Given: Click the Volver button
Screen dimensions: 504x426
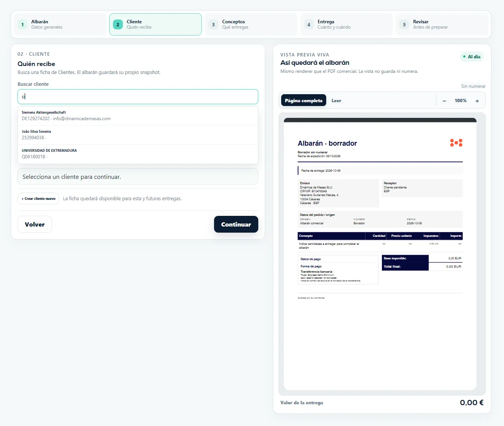Looking at the screenshot, I should point(35,225).
